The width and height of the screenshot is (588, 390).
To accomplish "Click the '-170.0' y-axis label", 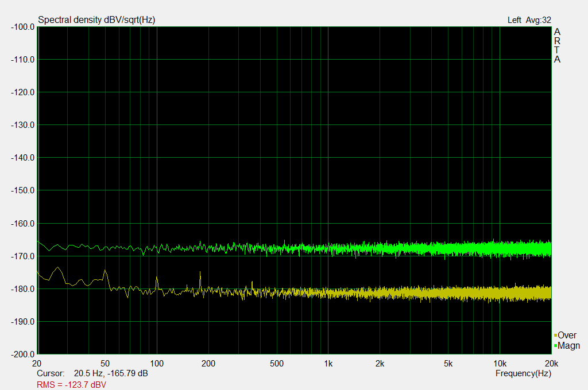I will 22,256.
